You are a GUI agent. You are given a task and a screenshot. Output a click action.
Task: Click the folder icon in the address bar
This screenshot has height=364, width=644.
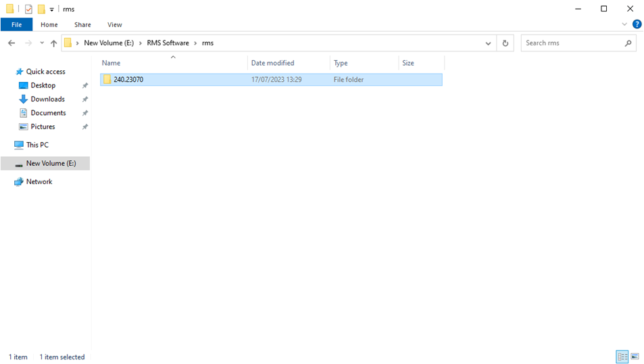point(68,43)
